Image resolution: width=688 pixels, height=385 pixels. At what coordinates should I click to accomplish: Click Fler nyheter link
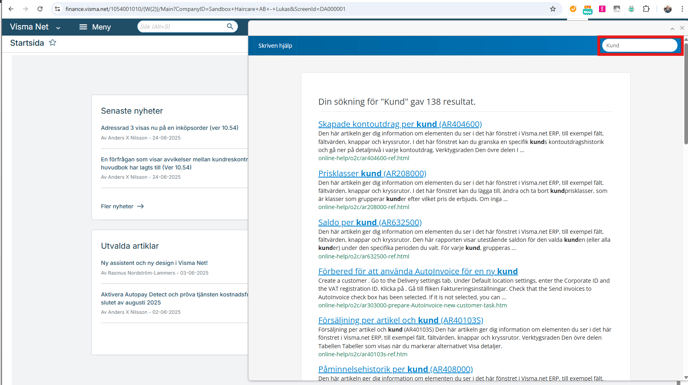(x=122, y=206)
